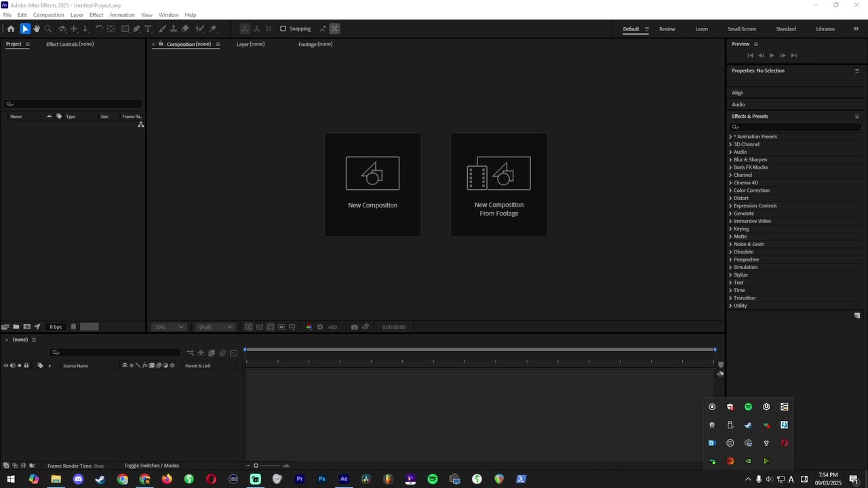868x488 pixels.
Task: Toggle the motion blur enable switch in timeline
Action: coord(222,352)
